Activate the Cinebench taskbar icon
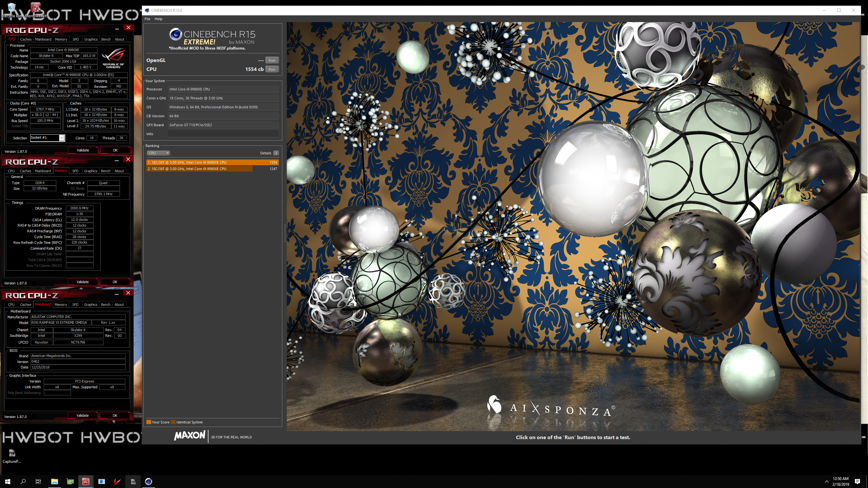The image size is (868, 488). pos(149,481)
